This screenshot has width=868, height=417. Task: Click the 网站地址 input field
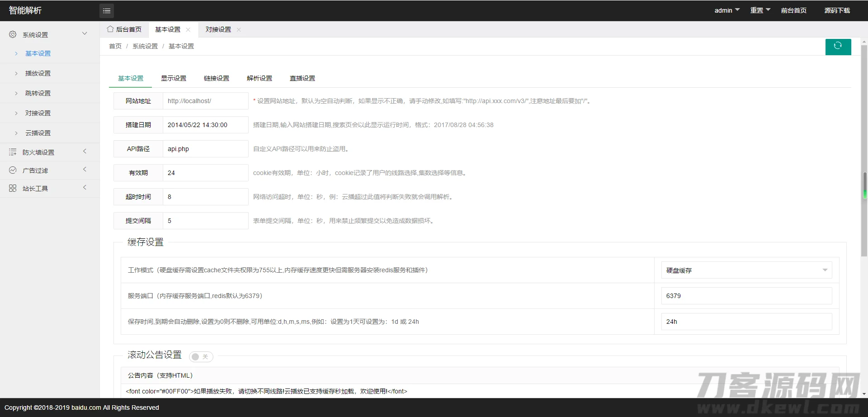pyautogui.click(x=205, y=100)
